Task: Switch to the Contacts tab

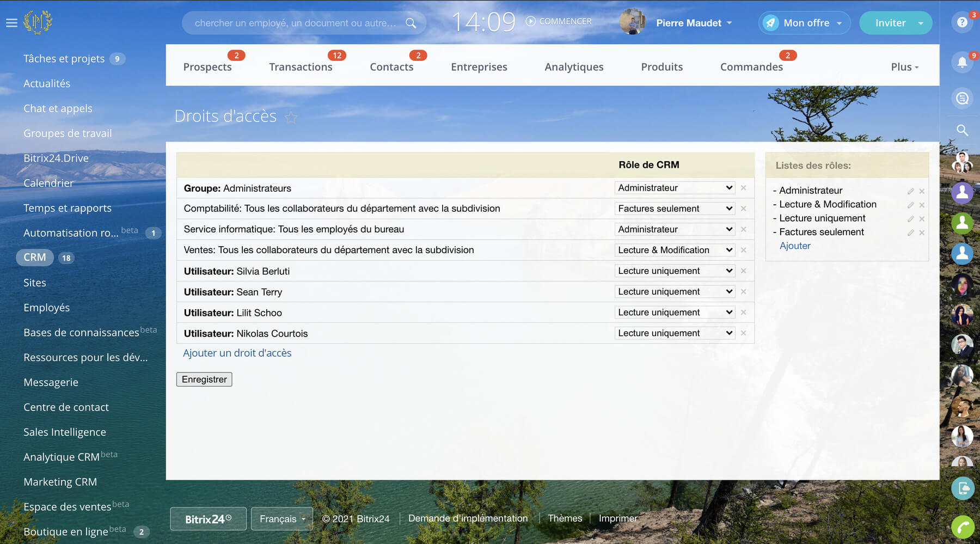Action: tap(391, 67)
